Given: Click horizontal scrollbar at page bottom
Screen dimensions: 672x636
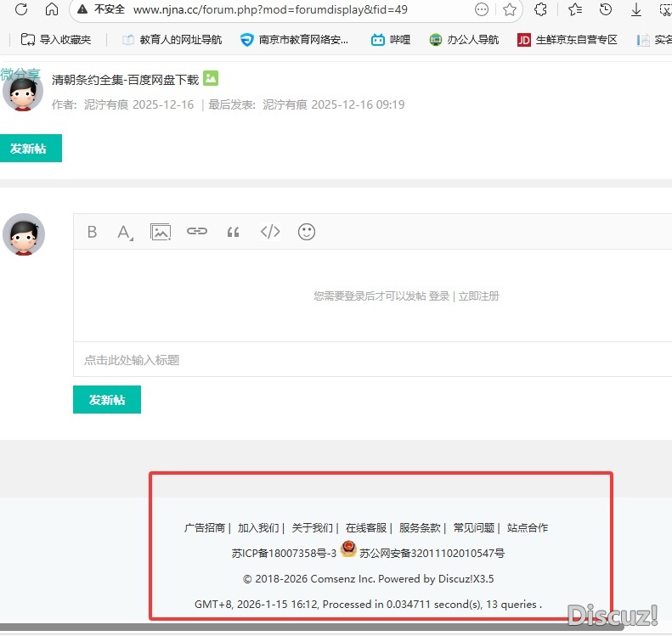Looking at the screenshot, I should pos(312,628).
